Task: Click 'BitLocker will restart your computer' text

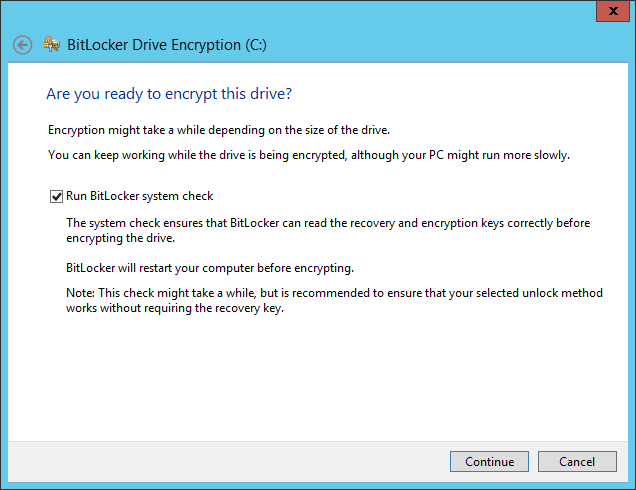Action: (x=210, y=268)
